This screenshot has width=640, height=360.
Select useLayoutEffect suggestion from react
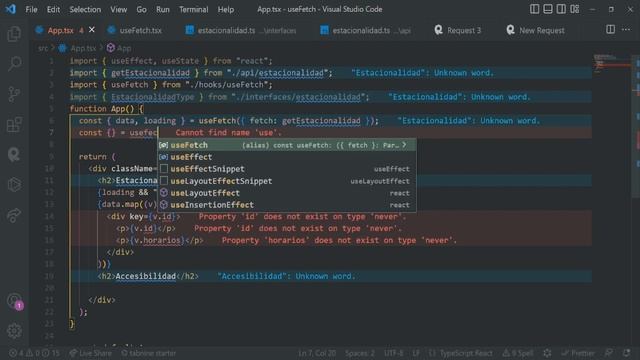[x=287, y=193]
